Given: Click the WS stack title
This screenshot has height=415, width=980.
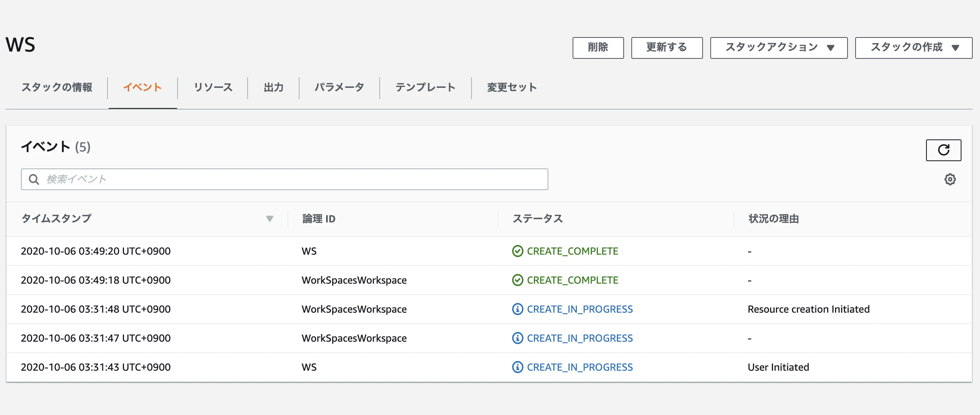Looking at the screenshot, I should point(20,44).
